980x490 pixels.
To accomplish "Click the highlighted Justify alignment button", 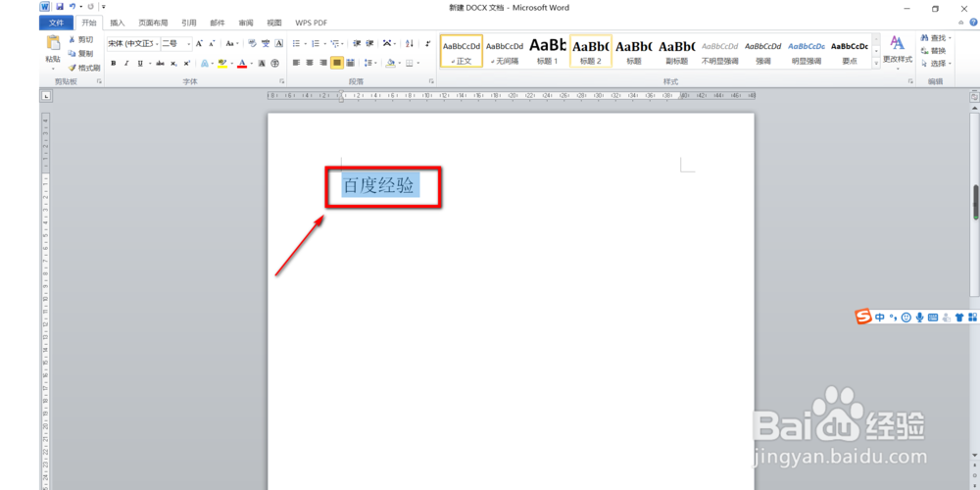I will 337,63.
